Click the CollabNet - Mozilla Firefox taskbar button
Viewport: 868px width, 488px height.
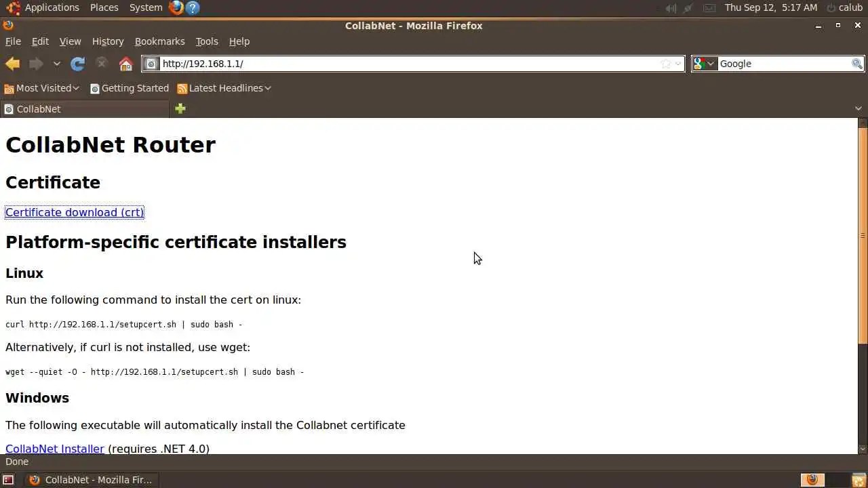tap(91, 480)
